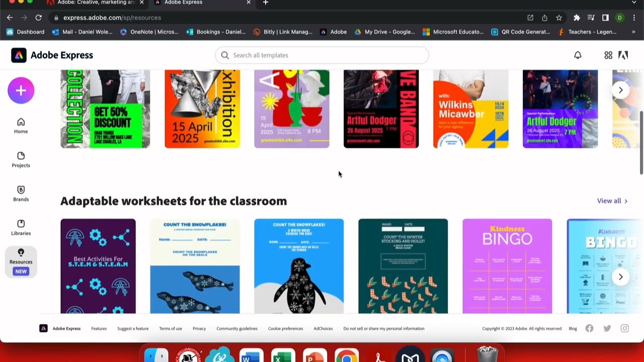
Task: Open the Best Activities for STEM worksheet
Action: [x=98, y=266]
